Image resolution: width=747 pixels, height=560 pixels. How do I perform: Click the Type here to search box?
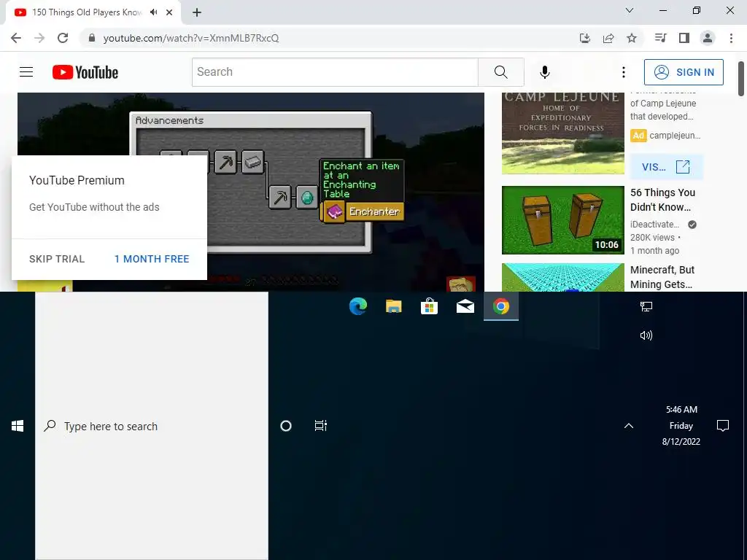pos(152,426)
